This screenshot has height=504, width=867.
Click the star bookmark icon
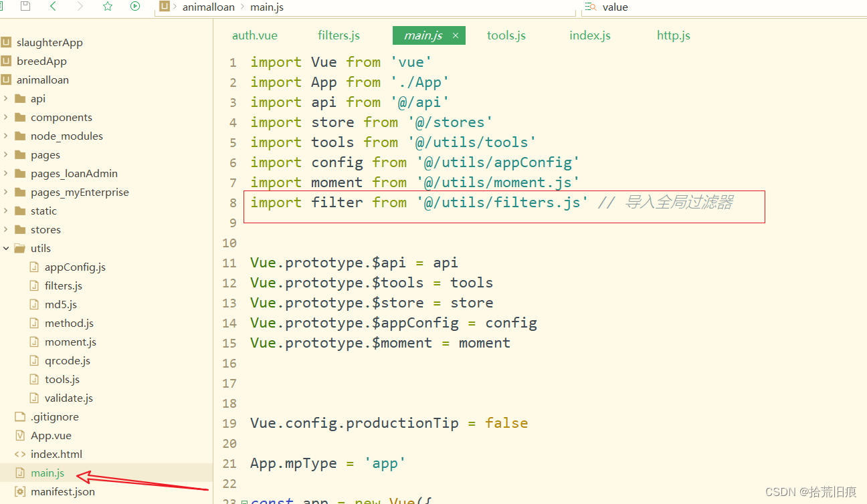tap(108, 7)
